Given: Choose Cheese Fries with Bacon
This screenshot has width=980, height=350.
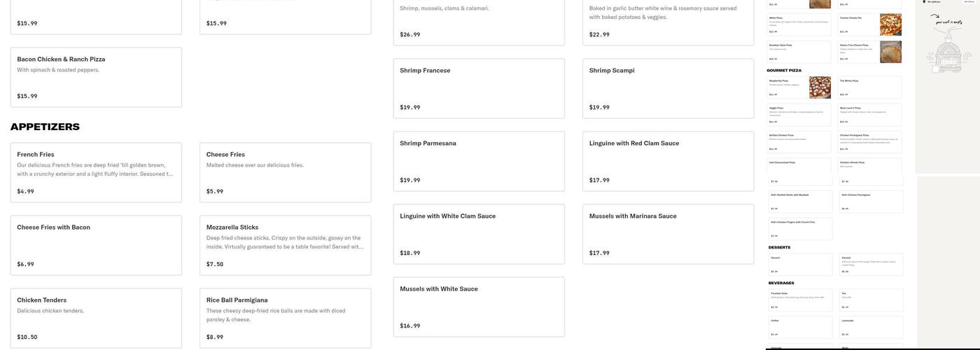Looking at the screenshot, I should [x=96, y=245].
